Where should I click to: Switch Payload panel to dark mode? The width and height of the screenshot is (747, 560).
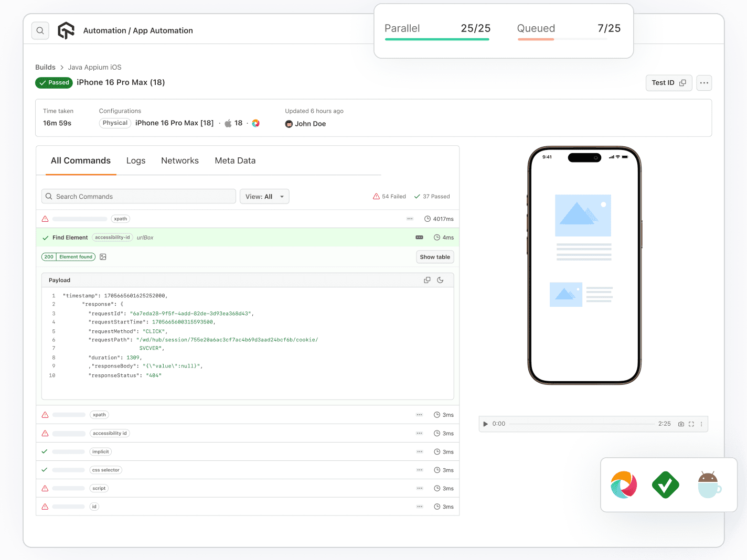(440, 280)
